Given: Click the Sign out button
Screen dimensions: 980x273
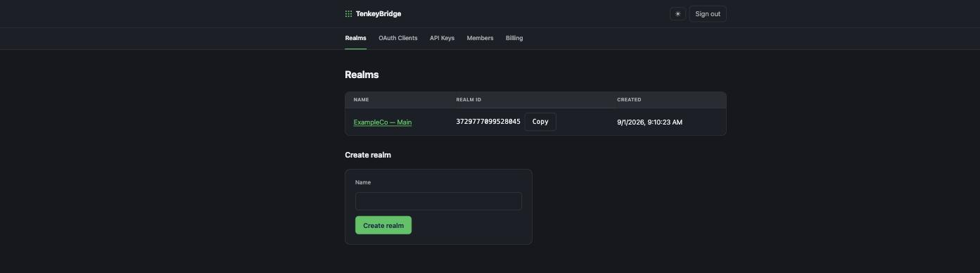Looking at the screenshot, I should [x=708, y=14].
